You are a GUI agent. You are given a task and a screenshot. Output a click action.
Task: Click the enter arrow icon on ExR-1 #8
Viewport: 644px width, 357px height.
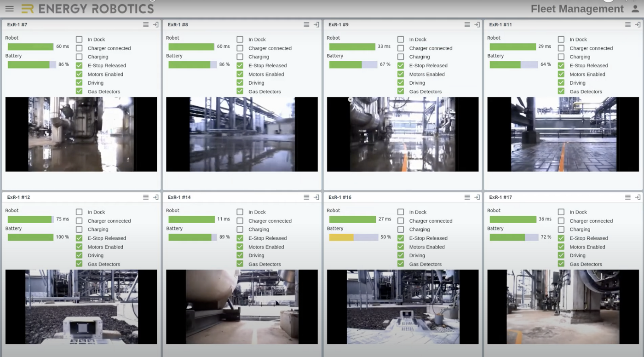[316, 25]
